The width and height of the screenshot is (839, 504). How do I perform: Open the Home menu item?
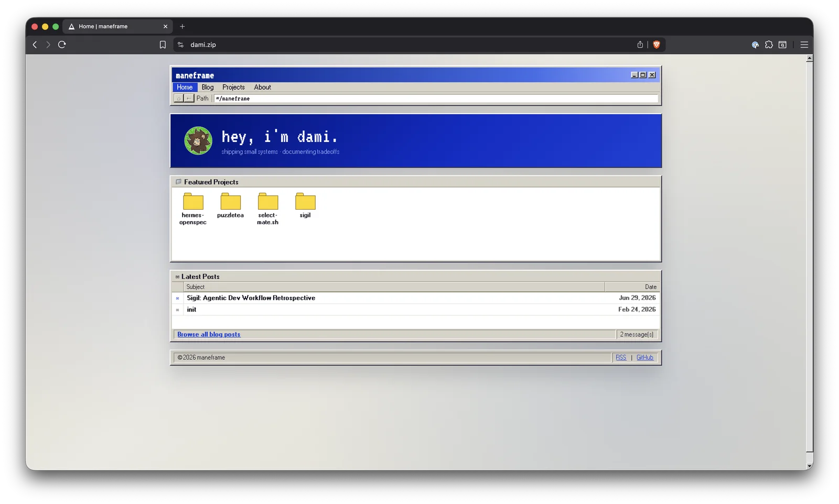point(185,87)
